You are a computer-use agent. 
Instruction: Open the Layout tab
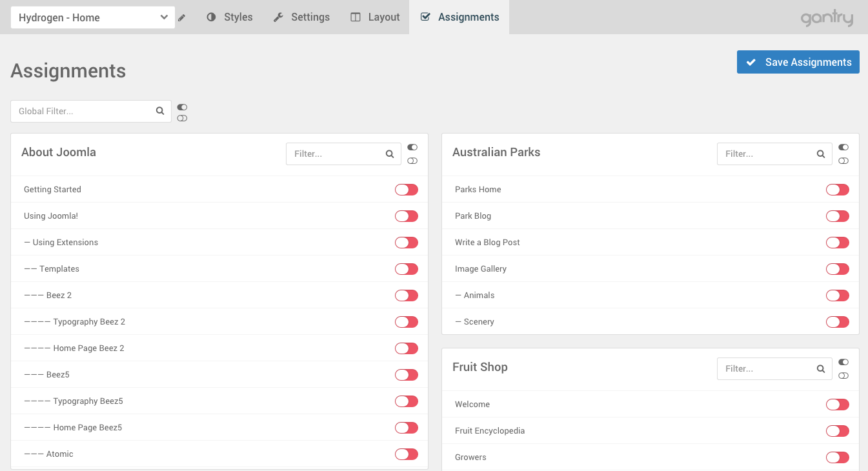tap(375, 17)
